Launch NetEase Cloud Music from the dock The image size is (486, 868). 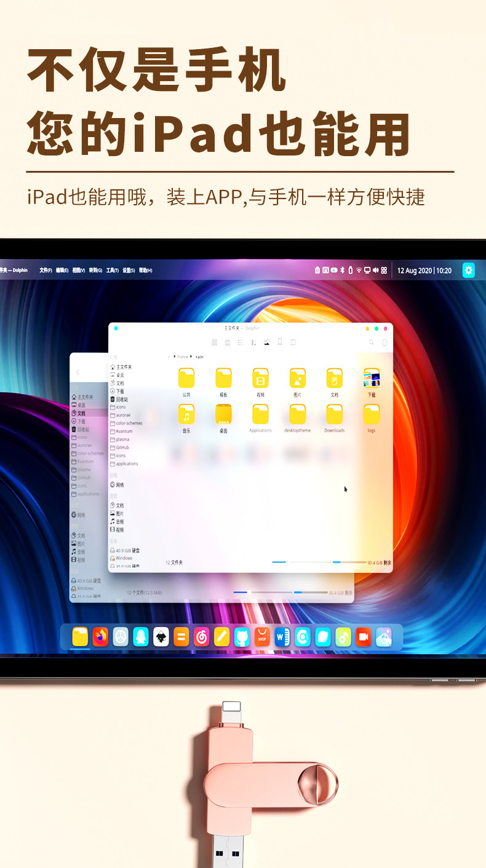click(201, 637)
